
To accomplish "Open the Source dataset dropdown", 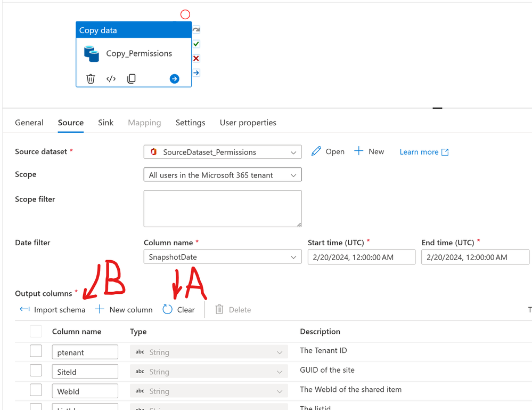I will click(223, 152).
